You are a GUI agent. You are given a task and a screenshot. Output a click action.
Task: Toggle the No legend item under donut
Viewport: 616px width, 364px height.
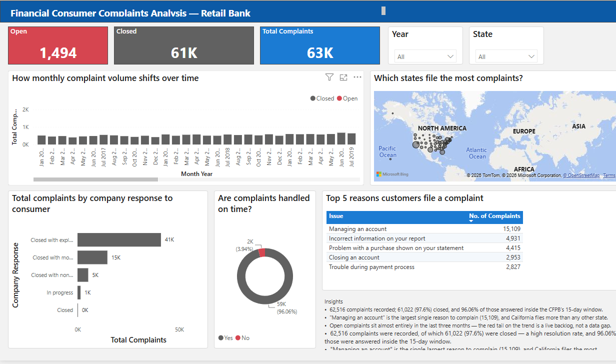[x=242, y=338]
